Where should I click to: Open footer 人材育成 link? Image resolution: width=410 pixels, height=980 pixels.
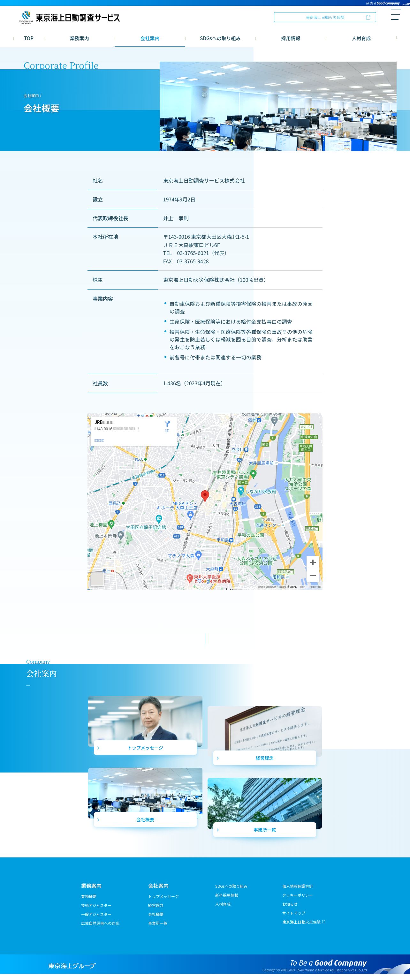coord(223,904)
